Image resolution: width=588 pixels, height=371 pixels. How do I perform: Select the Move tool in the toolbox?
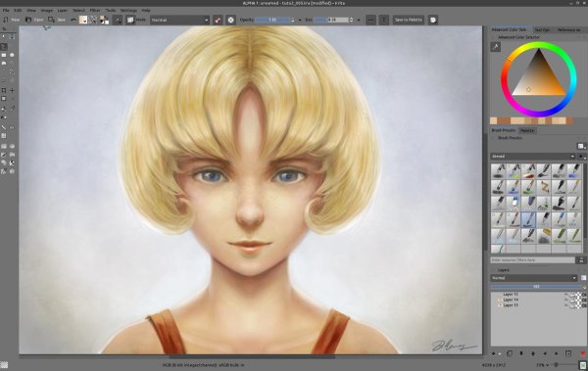click(12, 90)
